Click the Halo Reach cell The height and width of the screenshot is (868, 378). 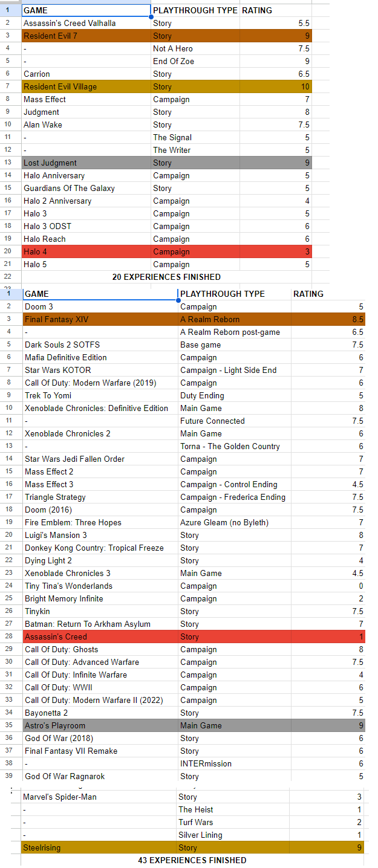coord(86,239)
